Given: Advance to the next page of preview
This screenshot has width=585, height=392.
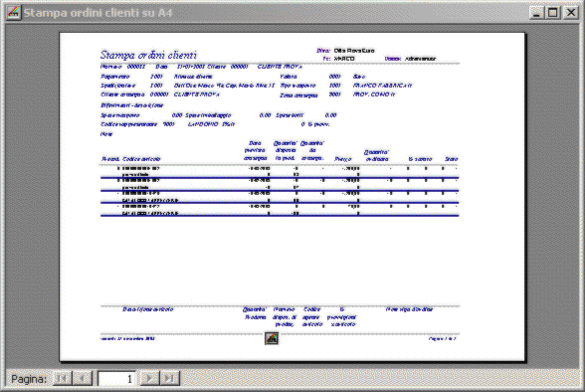Looking at the screenshot, I should click(x=149, y=379).
